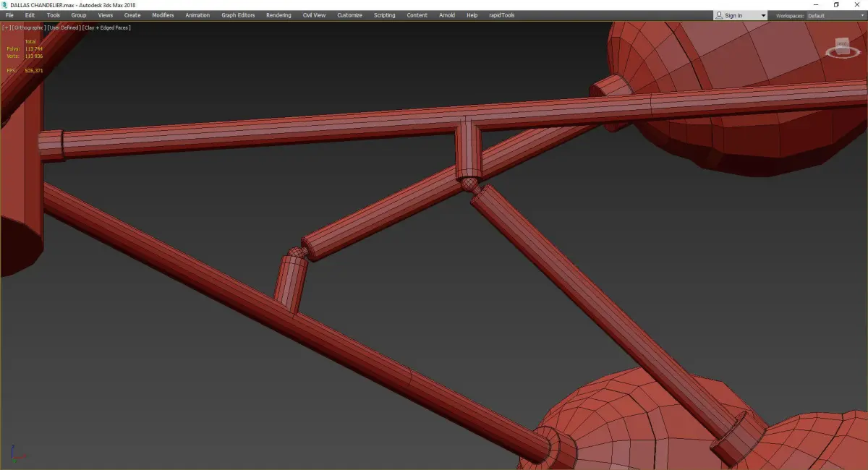Open the Content menu

click(417, 15)
